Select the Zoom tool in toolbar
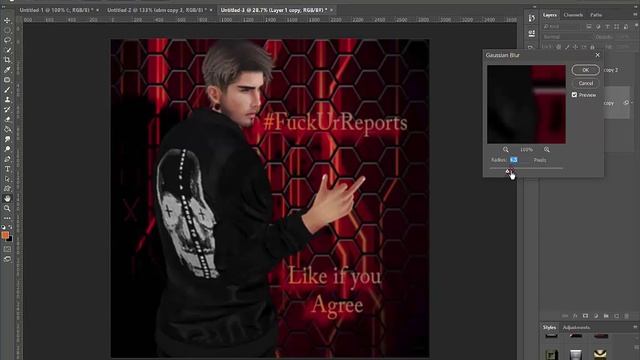The width and height of the screenshot is (640, 360). point(7,208)
